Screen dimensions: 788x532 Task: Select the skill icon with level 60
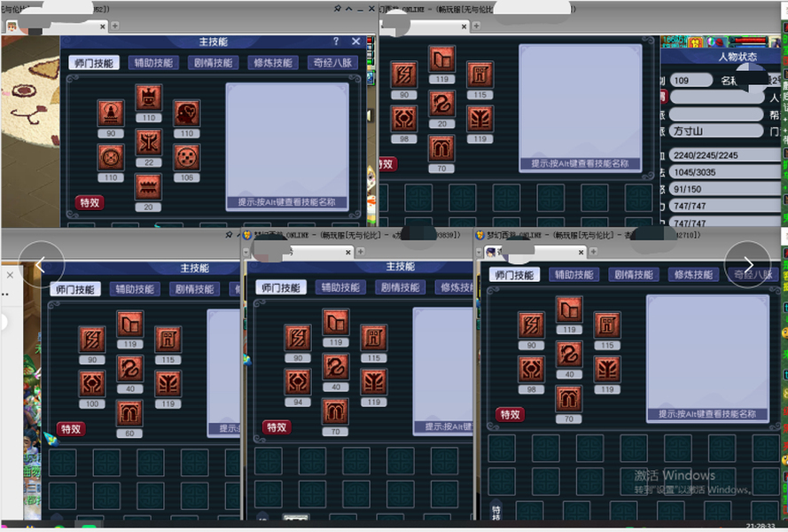click(129, 413)
